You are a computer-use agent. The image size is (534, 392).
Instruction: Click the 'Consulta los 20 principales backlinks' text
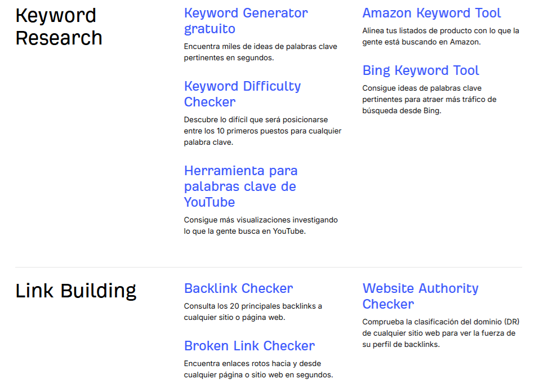(x=253, y=311)
